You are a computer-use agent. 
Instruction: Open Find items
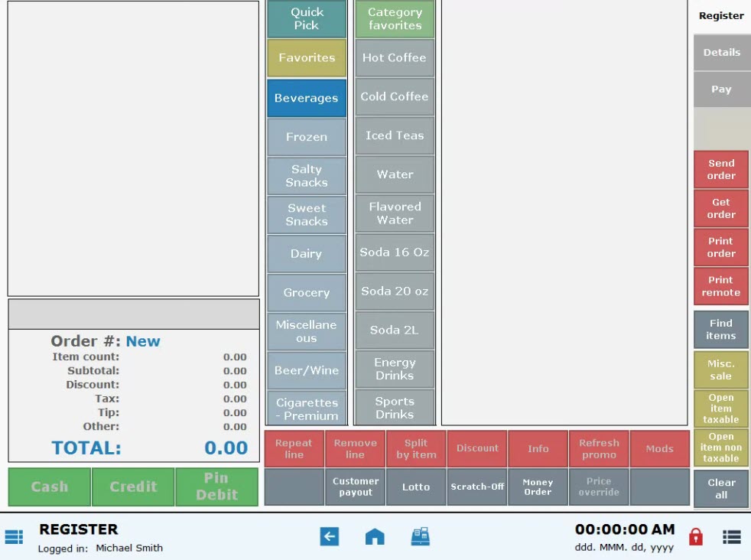tap(720, 330)
